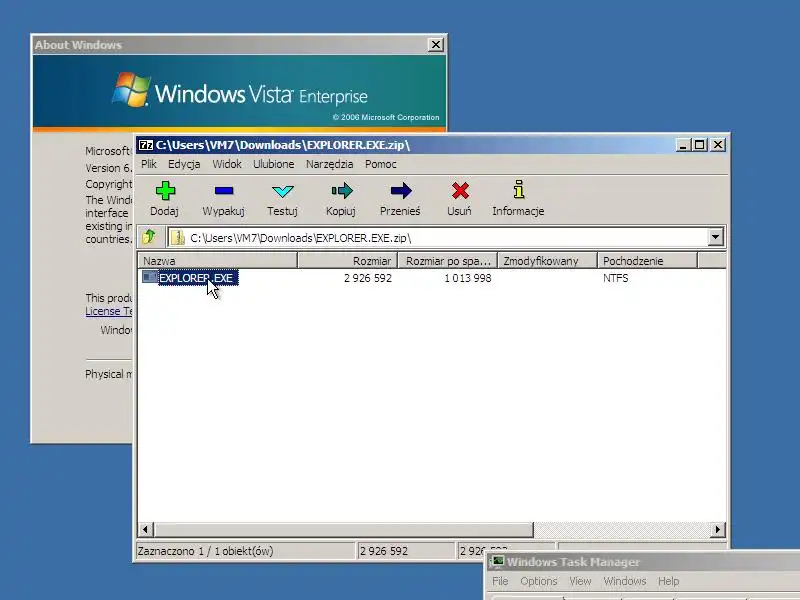This screenshot has height=600, width=800.
Task: Open the Ulubione menu
Action: pos(273,164)
